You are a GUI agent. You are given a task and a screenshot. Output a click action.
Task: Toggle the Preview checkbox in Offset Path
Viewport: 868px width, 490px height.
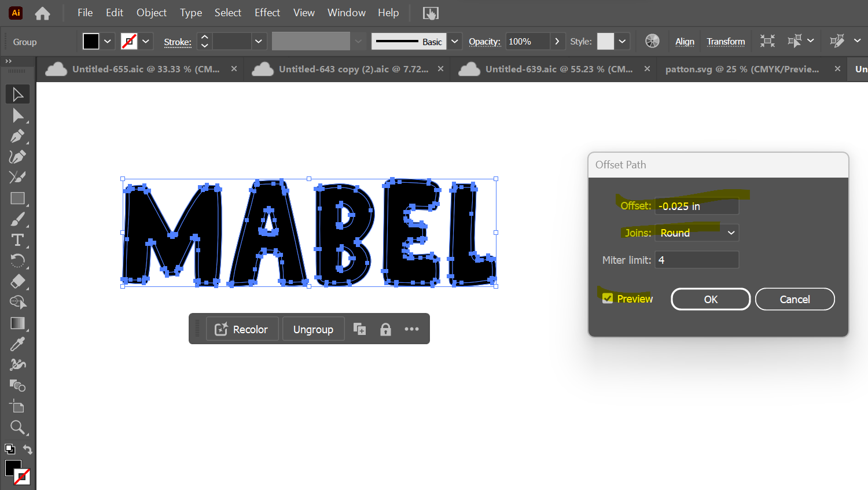point(608,299)
